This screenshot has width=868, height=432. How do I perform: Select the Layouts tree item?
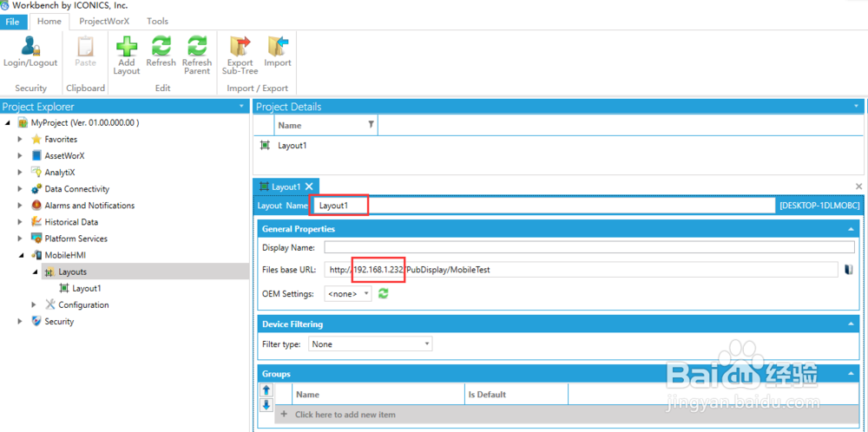(73, 272)
